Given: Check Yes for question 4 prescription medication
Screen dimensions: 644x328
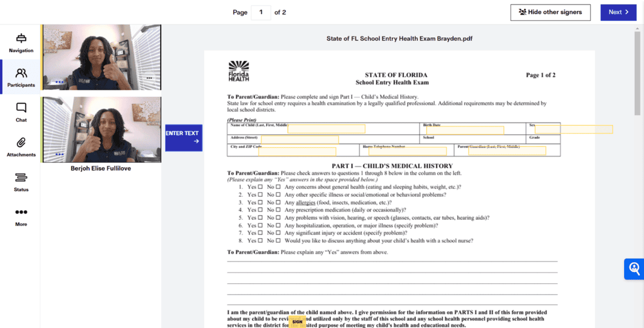Looking at the screenshot, I should click(x=260, y=210).
